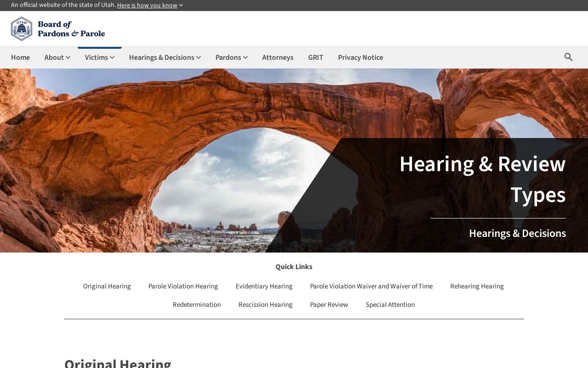Expand the Pardons menu chevron
Viewport: 588px width, 368px height.
coord(245,57)
